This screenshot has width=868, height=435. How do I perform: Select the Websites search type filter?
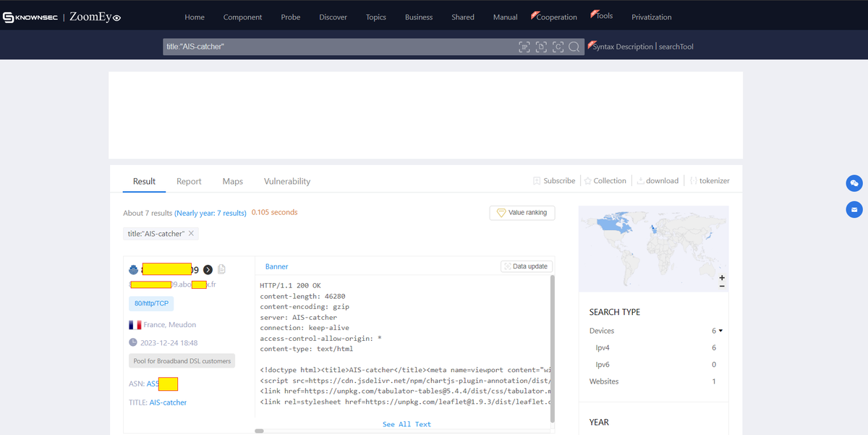[x=604, y=381]
